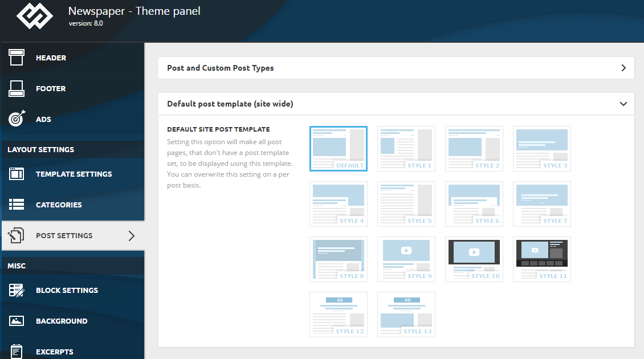The image size is (644, 359).
Task: Choose STYLE 4 post template
Action: [339, 204]
